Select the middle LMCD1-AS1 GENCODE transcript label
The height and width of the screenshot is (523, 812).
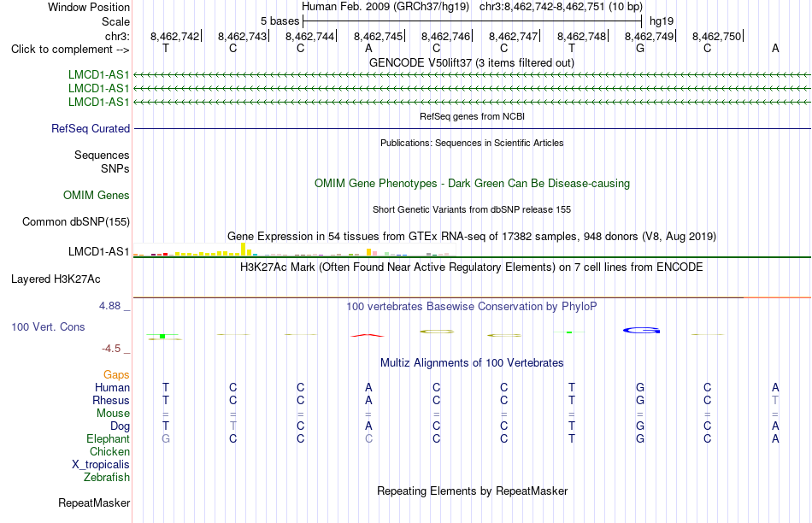[x=98, y=89]
